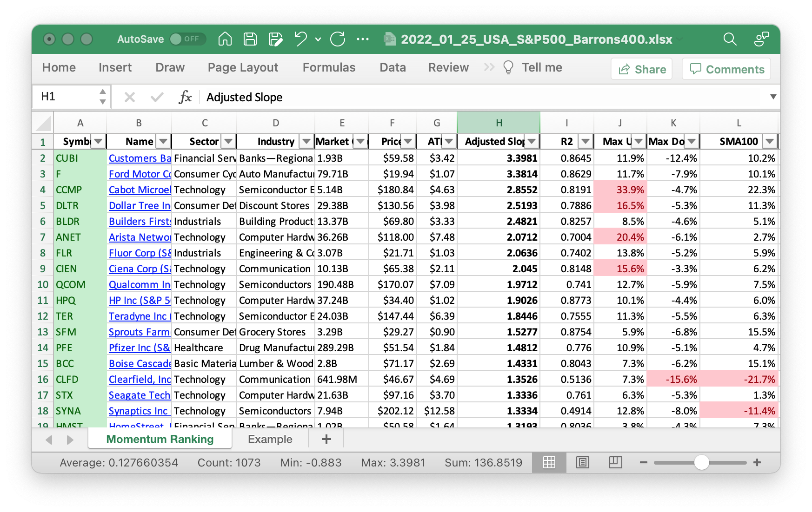Open the Comments button
The height and width of the screenshot is (512, 812).
pos(726,69)
